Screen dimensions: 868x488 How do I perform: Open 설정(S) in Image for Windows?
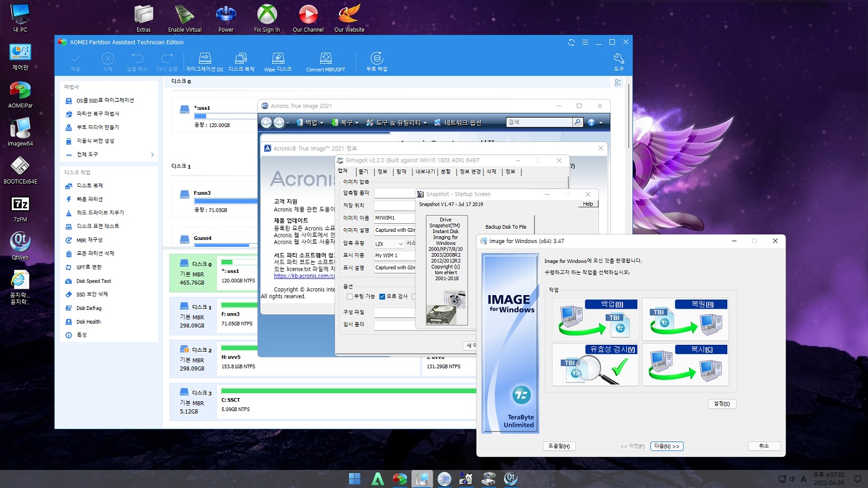click(x=722, y=404)
